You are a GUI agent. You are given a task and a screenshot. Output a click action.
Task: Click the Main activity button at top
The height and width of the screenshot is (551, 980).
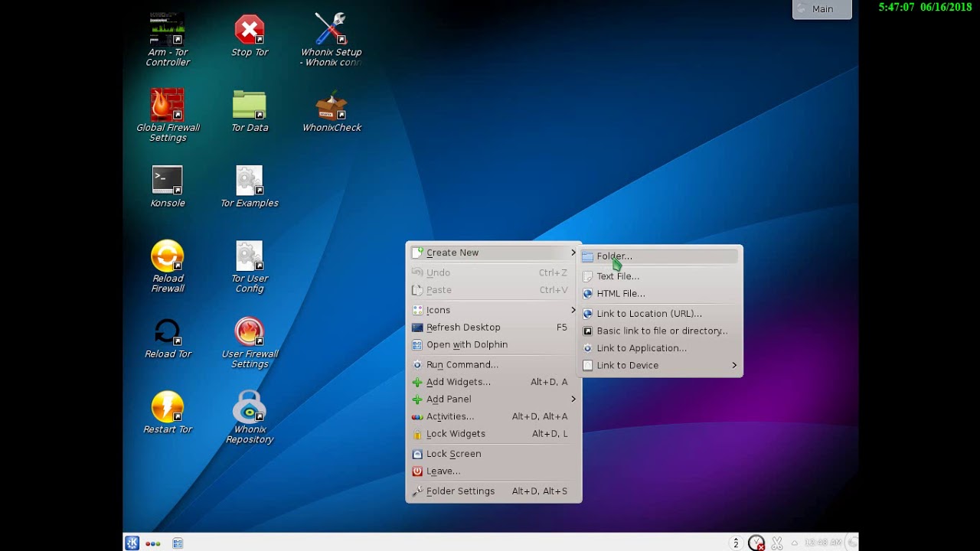click(x=822, y=9)
